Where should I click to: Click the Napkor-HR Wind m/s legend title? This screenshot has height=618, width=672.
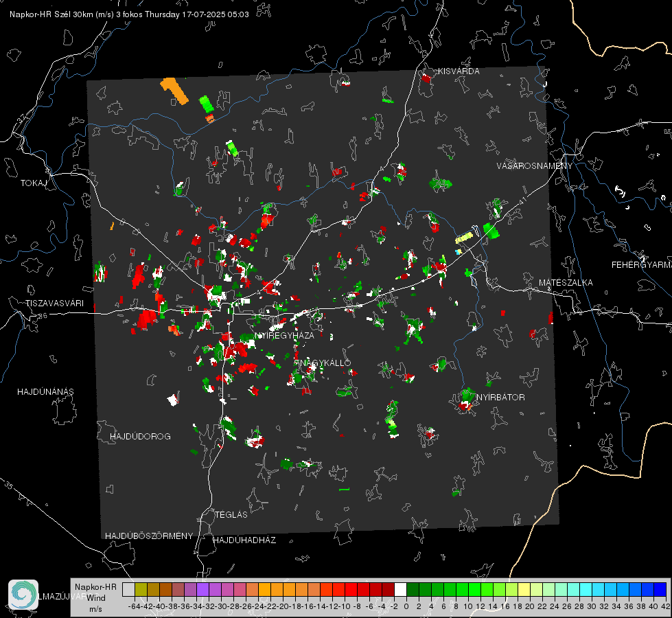[x=95, y=597]
